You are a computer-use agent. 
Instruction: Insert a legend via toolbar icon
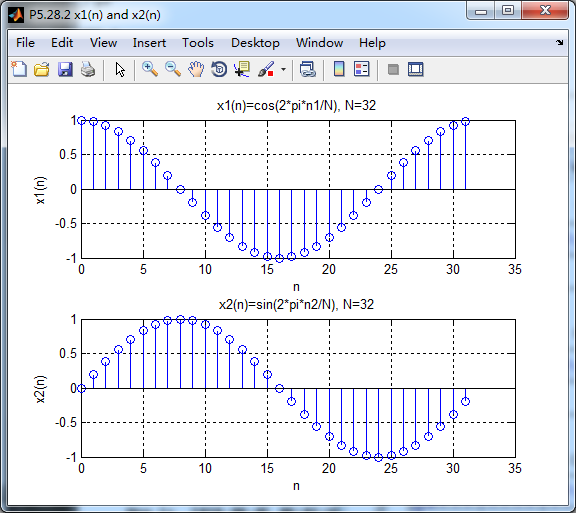click(361, 69)
